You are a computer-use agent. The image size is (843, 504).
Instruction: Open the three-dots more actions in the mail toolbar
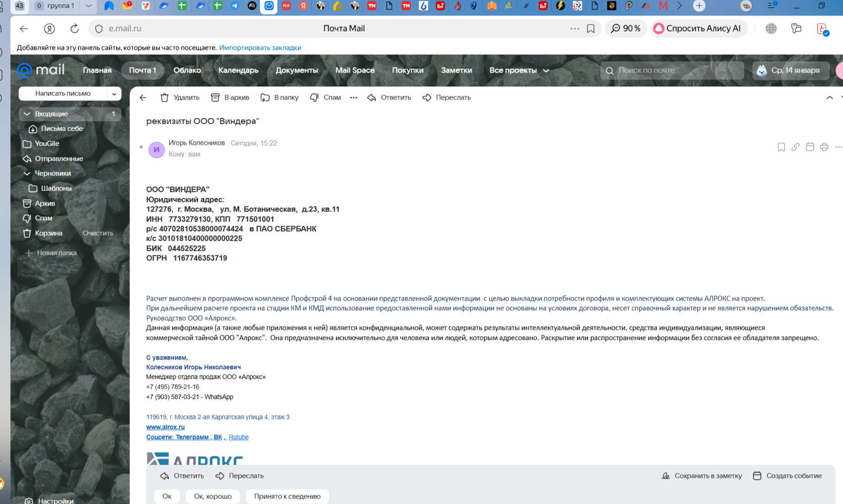354,97
